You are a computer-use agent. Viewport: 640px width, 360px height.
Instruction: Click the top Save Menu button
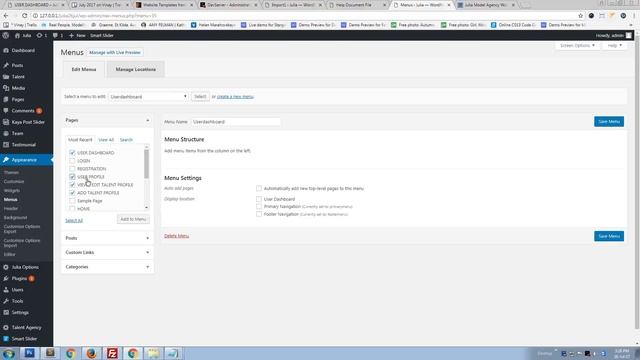point(609,122)
